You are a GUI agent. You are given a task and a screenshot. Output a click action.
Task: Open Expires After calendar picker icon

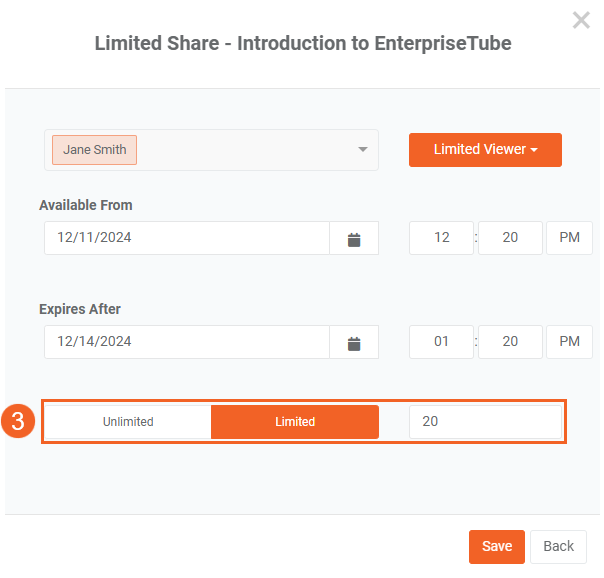pos(354,342)
